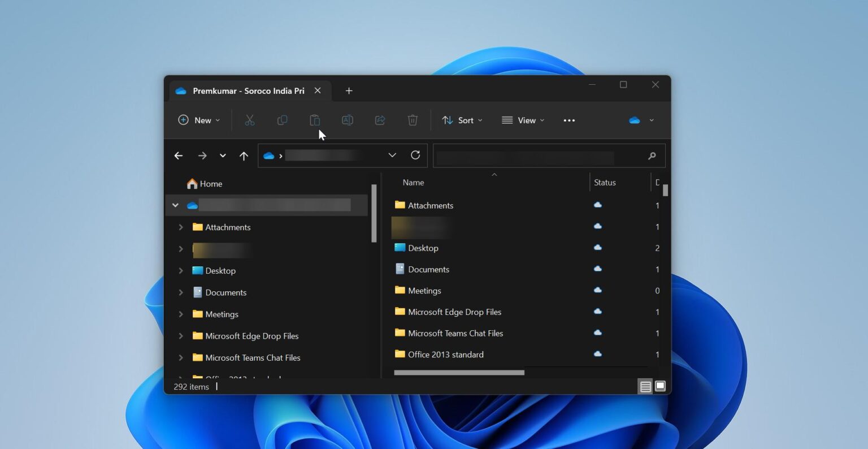Open the OneDrive status menu in the toolbar

(641, 120)
